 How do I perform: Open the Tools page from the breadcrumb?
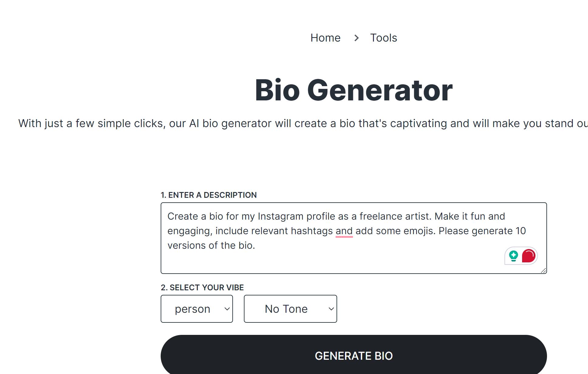tap(383, 38)
